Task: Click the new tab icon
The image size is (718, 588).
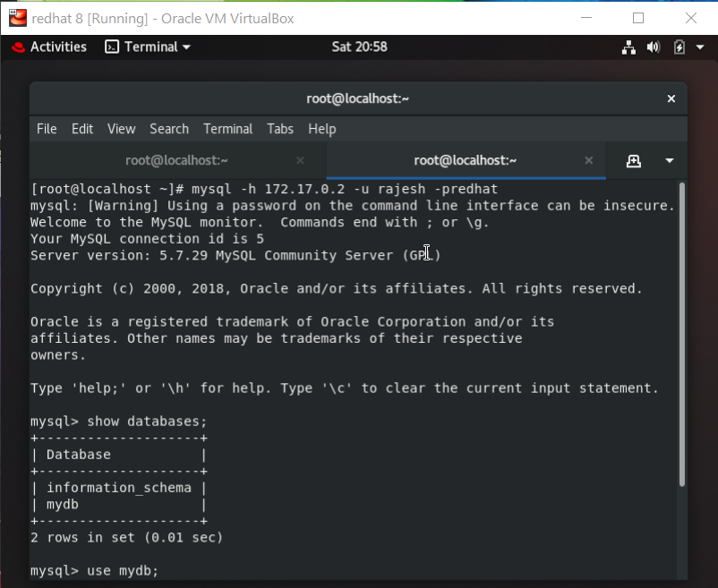Action: tap(634, 160)
